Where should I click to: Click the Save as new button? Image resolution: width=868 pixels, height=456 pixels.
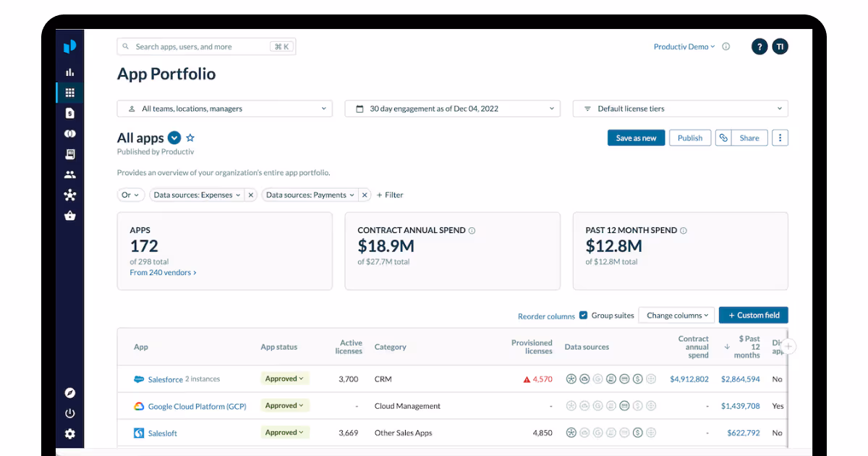(637, 138)
